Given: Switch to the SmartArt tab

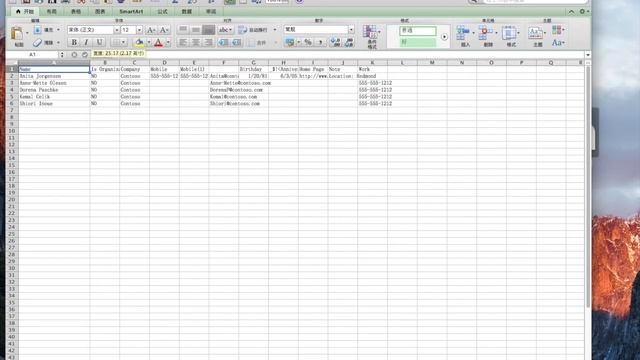Looking at the screenshot, I should 131,11.
